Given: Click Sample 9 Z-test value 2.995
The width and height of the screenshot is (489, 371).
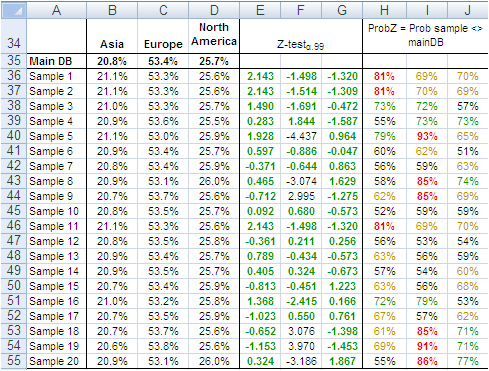Looking at the screenshot, I should (301, 196).
